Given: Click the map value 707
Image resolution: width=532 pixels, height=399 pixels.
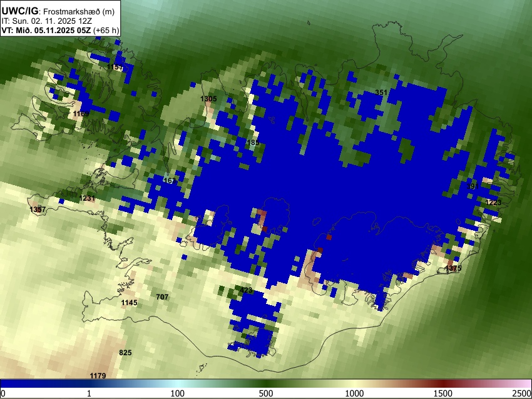Looking at the screenshot, I should [162, 296].
